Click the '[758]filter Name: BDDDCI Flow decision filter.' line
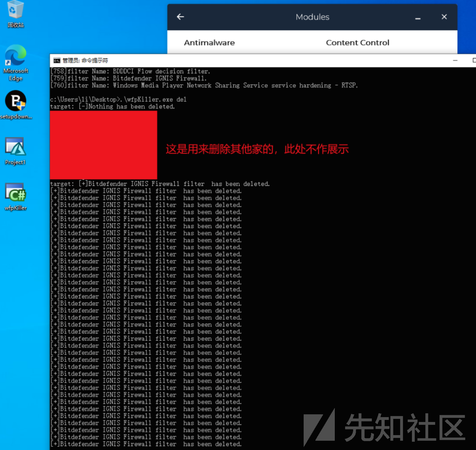 coord(130,71)
